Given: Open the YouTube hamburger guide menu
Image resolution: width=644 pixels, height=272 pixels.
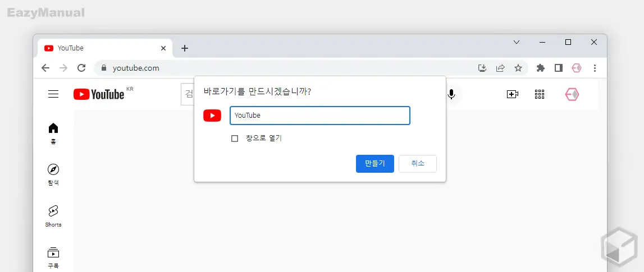Looking at the screenshot, I should (53, 94).
